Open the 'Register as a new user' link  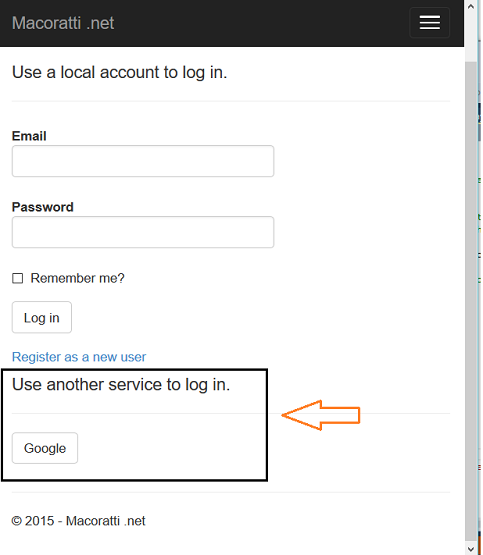(x=79, y=357)
